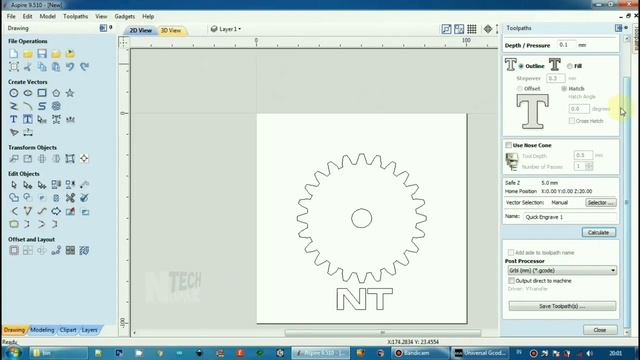This screenshot has width=640, height=360.
Task: Click Save Toolpath(s) button
Action: pyautogui.click(x=562, y=306)
